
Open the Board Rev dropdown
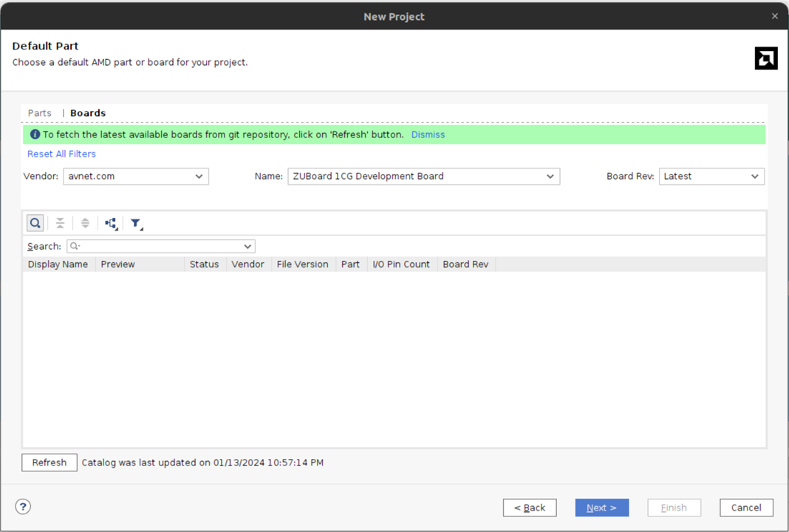pos(711,177)
